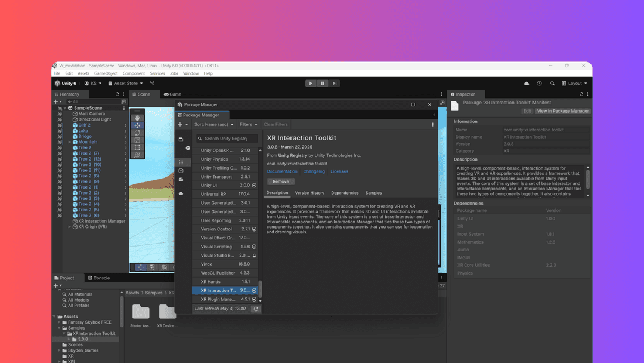
Task: Lock the Inspector panel
Action: 581,94
